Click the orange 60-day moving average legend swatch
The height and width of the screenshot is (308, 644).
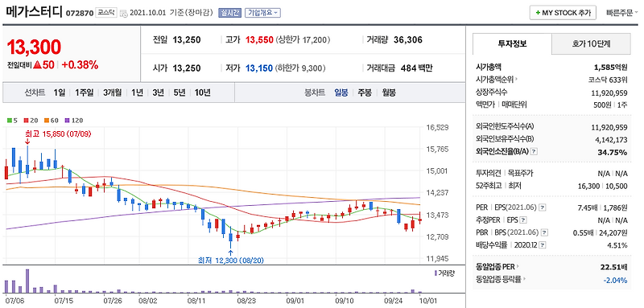tap(47, 121)
